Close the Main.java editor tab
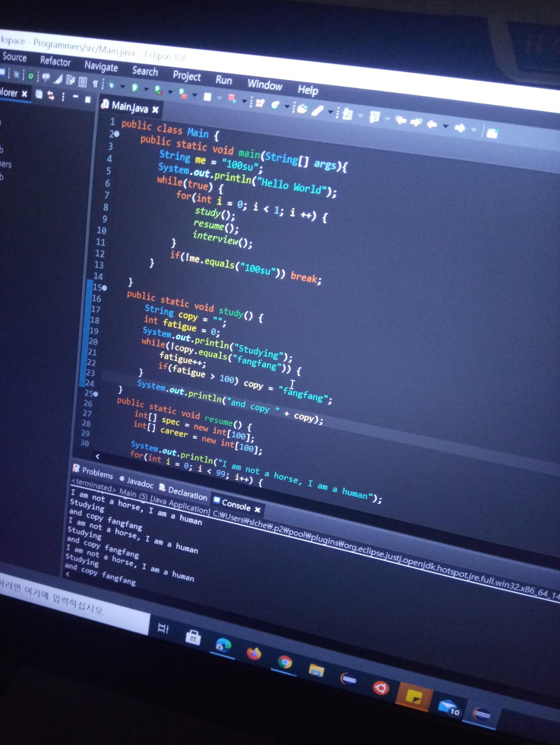This screenshot has width=560, height=745. click(155, 110)
